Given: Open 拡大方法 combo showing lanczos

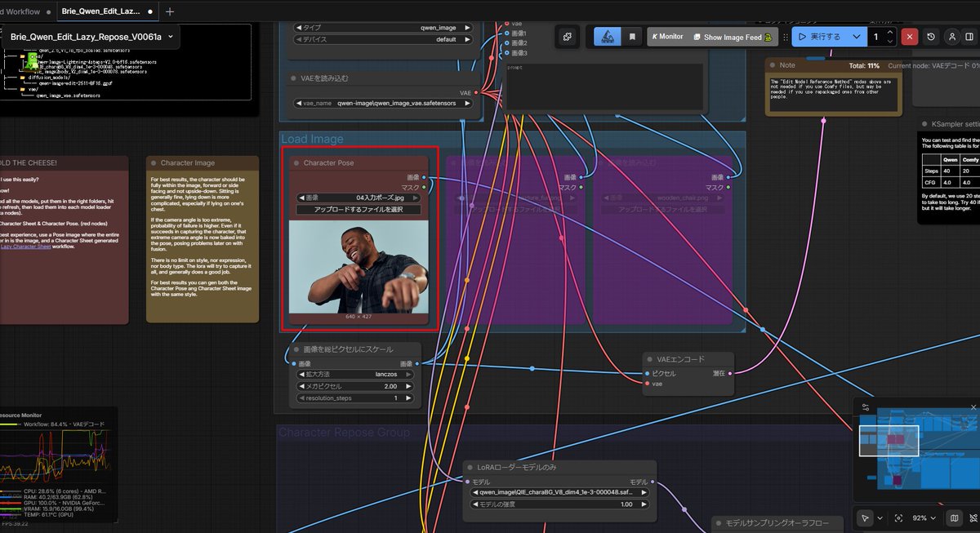Looking at the screenshot, I should (356, 374).
